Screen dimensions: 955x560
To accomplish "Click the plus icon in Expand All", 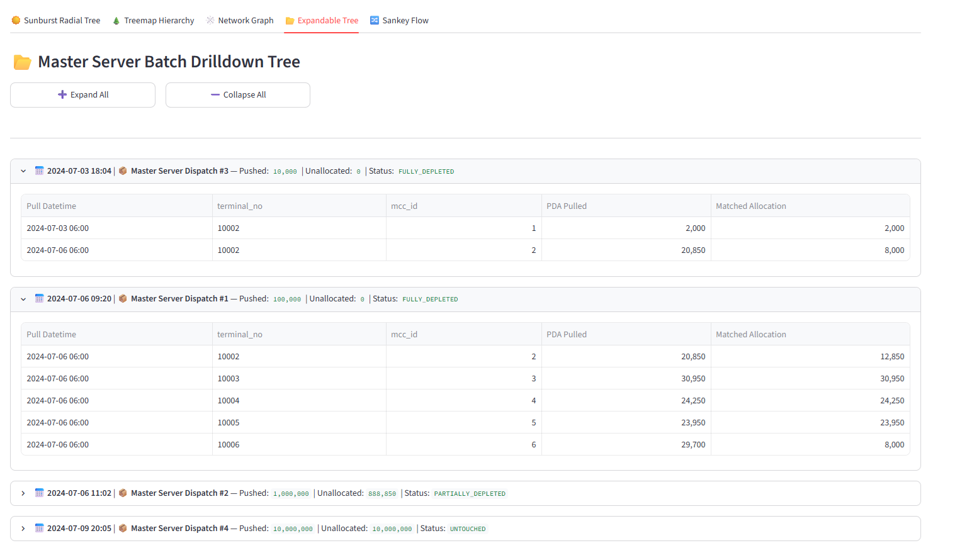I will pyautogui.click(x=62, y=95).
